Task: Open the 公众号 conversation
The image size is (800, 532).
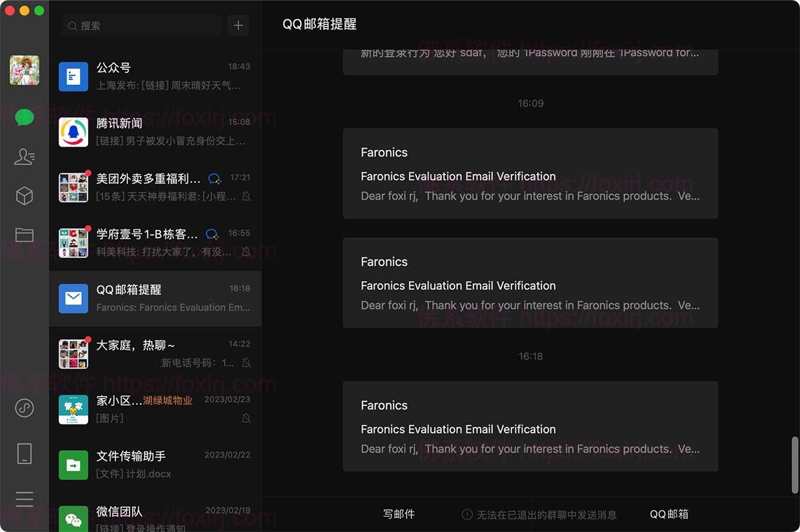Action: (x=155, y=76)
